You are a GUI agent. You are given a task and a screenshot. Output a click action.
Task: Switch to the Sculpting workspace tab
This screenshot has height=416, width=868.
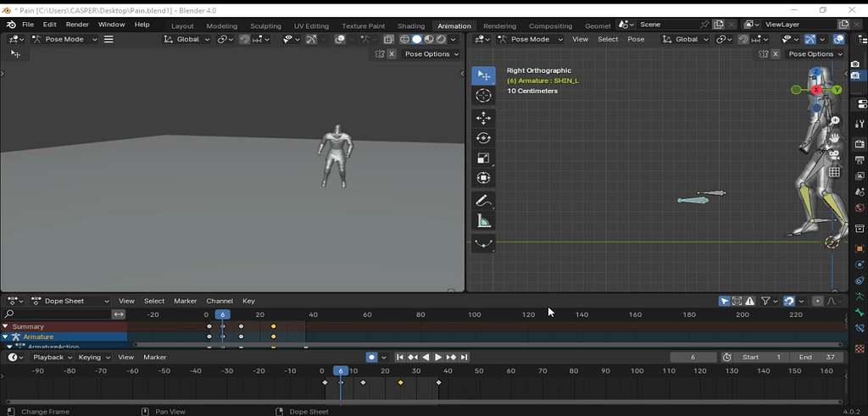tap(265, 26)
